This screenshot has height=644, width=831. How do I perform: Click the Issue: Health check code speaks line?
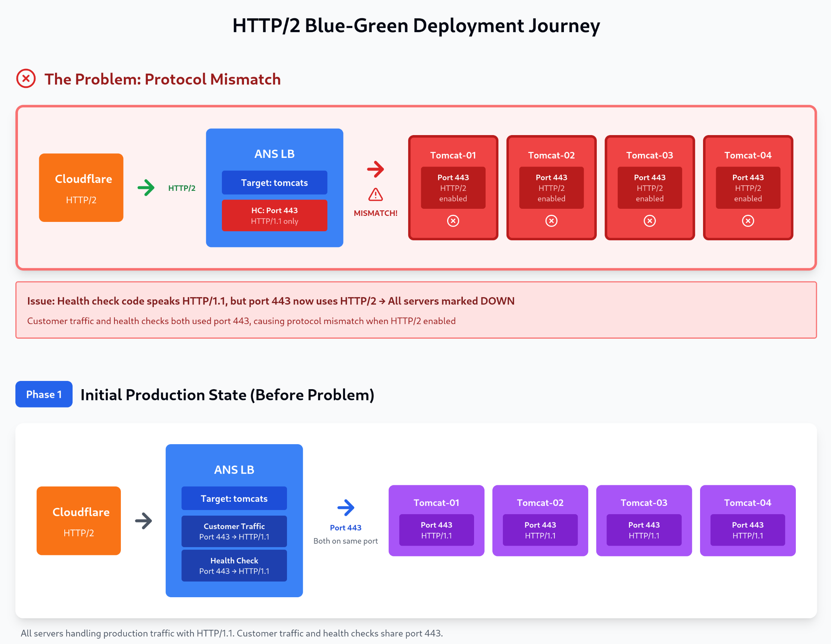tap(271, 301)
